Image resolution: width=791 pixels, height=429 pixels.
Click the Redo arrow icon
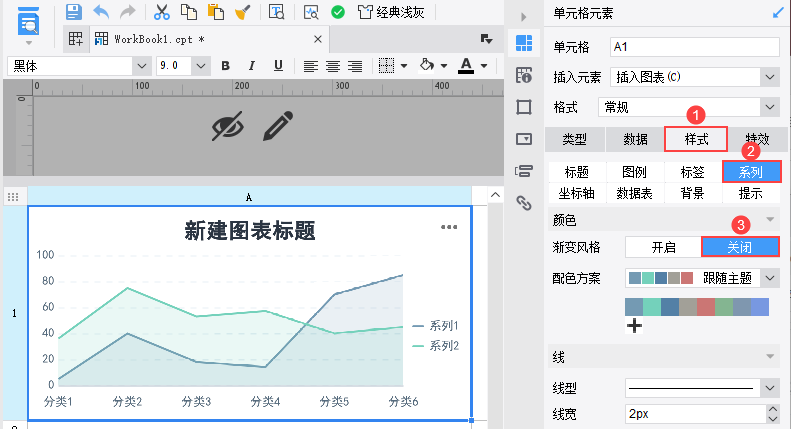pos(128,12)
